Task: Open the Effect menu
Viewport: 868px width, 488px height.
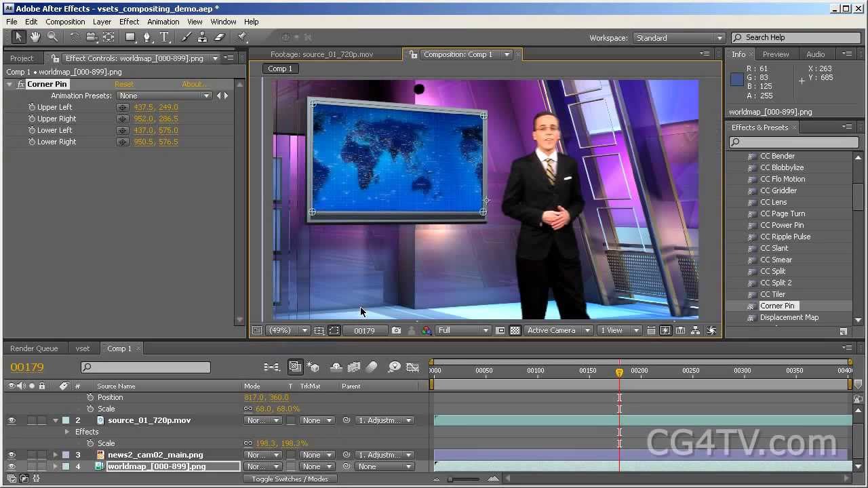Action: (129, 22)
